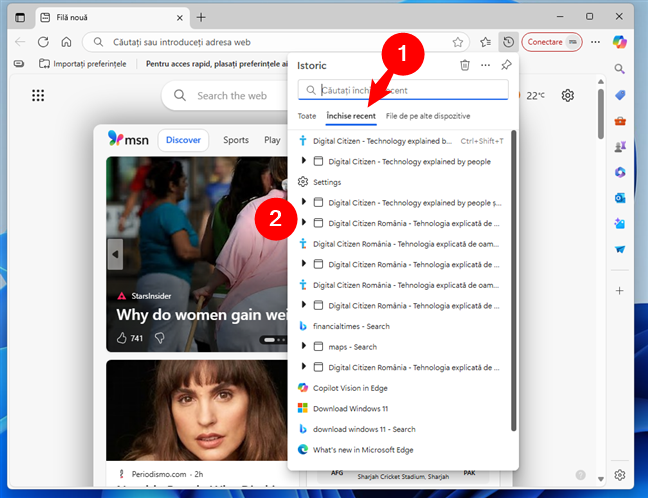Select File de pe alte dispozitive tab
The width and height of the screenshot is (648, 498).
tap(435, 116)
